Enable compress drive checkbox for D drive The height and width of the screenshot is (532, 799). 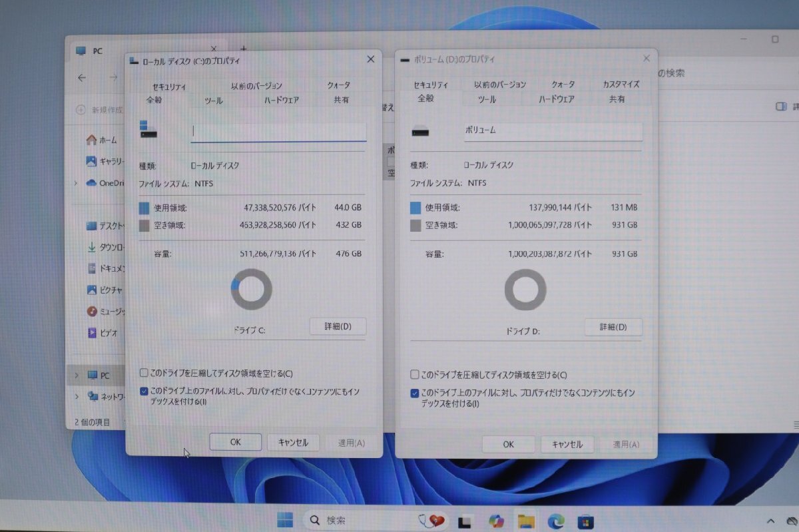point(415,375)
